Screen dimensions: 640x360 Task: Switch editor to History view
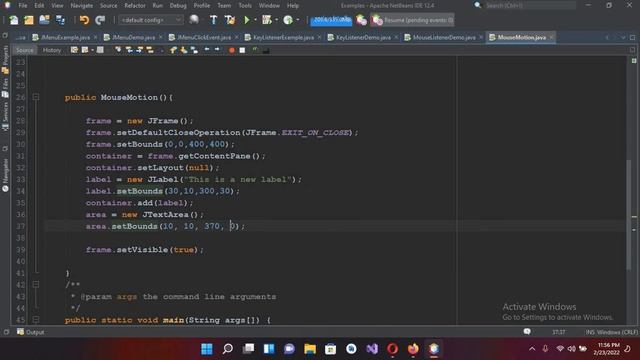point(52,50)
